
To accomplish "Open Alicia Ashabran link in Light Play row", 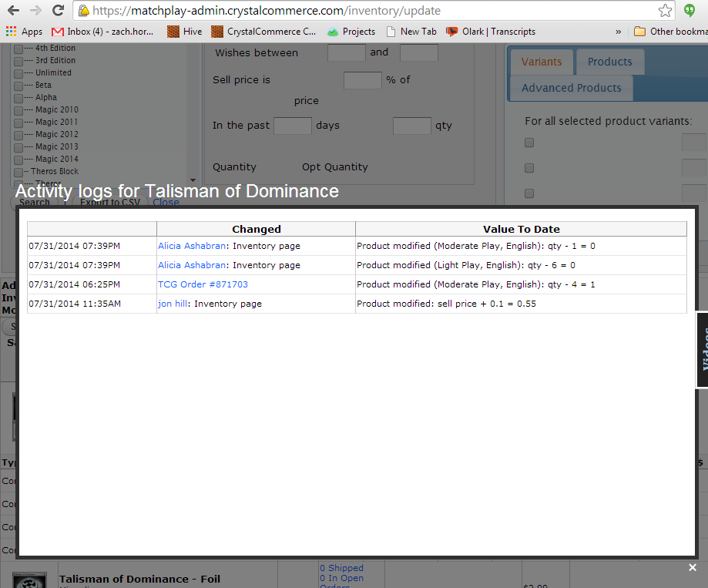I will click(192, 265).
